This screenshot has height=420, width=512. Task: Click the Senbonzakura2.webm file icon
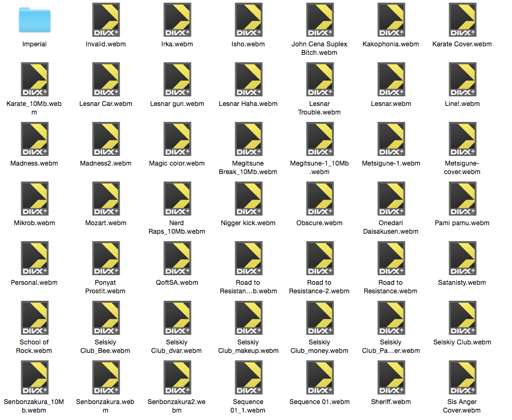pos(177,377)
